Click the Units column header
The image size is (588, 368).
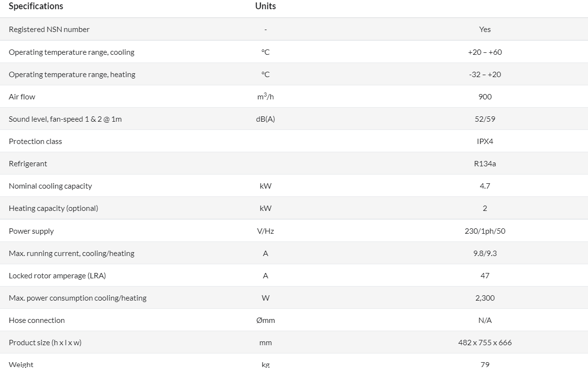click(x=265, y=6)
